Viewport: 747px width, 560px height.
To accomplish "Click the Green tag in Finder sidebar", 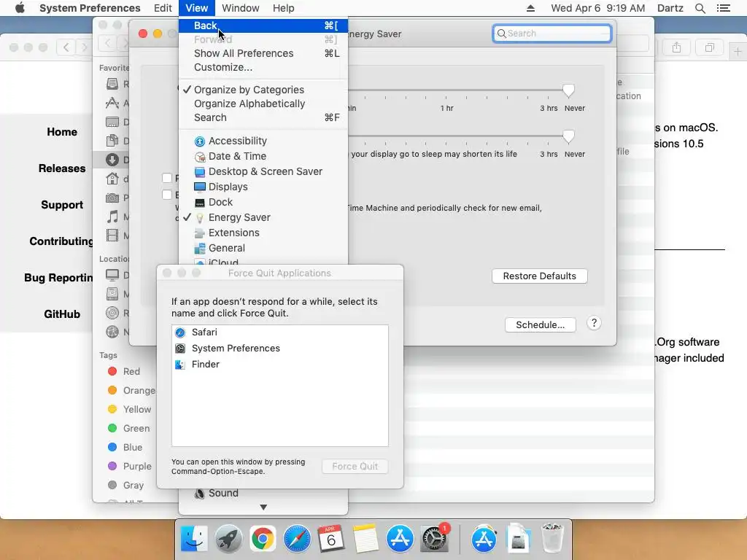I will 128,429.
